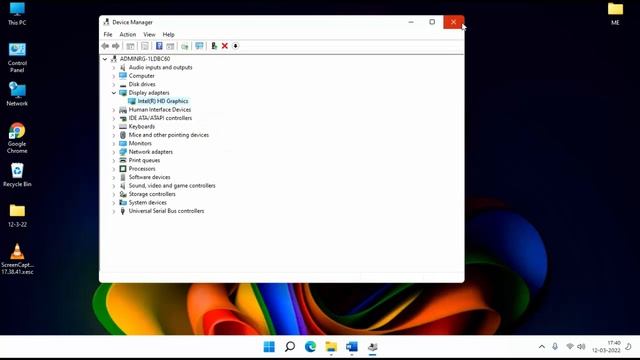Select Storage controllers category
640x360 pixels.
click(152, 194)
